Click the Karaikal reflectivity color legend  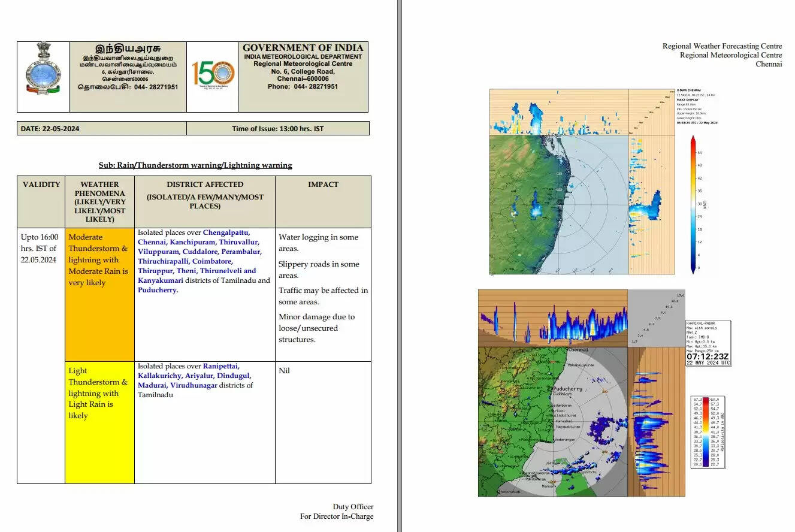tap(708, 431)
